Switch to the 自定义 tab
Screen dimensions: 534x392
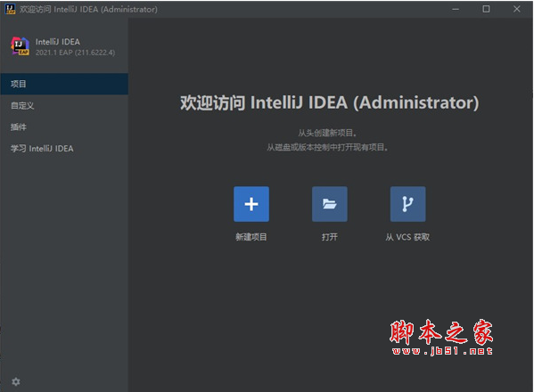coord(64,105)
